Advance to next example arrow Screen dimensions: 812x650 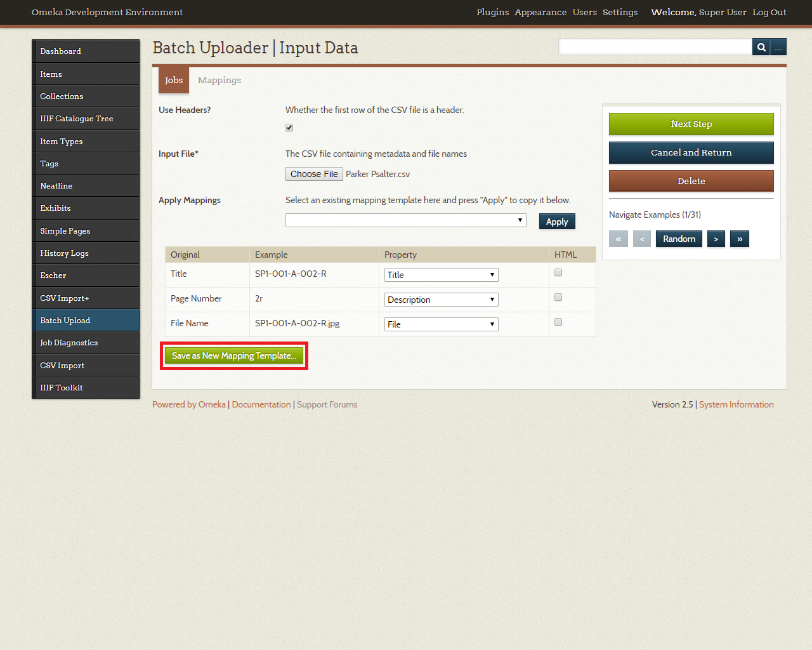click(x=716, y=239)
